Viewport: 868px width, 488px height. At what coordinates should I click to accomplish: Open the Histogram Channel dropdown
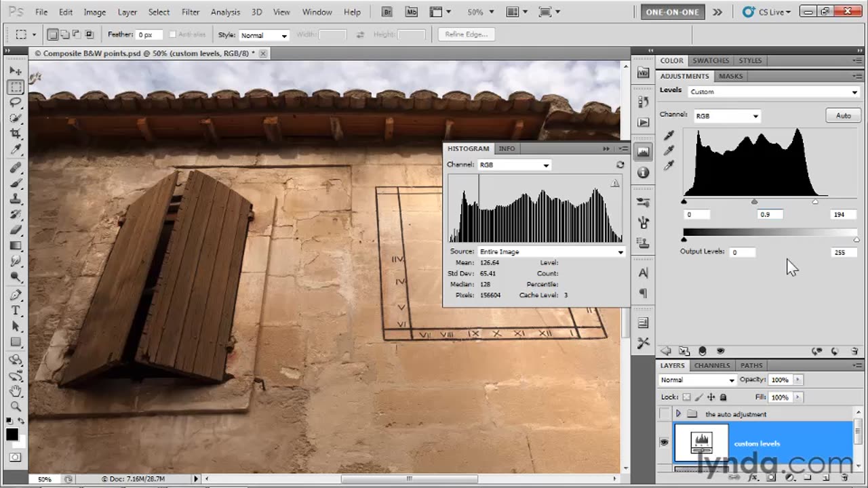pyautogui.click(x=514, y=165)
